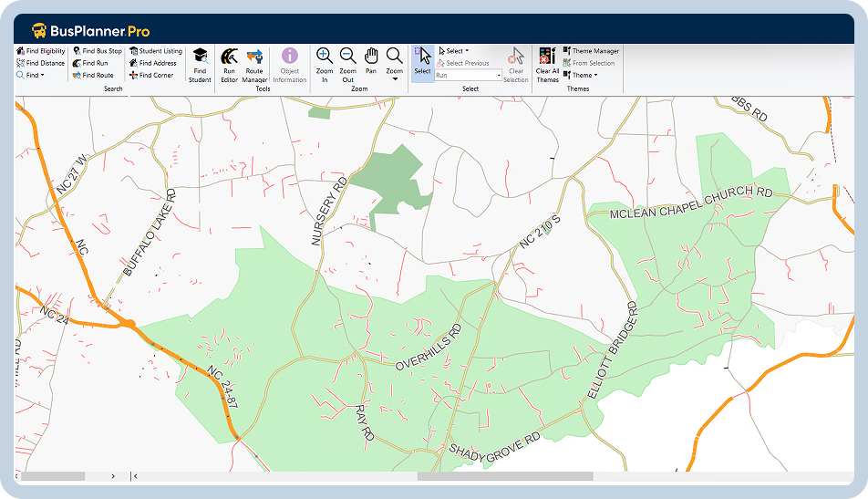This screenshot has height=499, width=868.
Task: Click Find Eligibility
Action: point(41,51)
